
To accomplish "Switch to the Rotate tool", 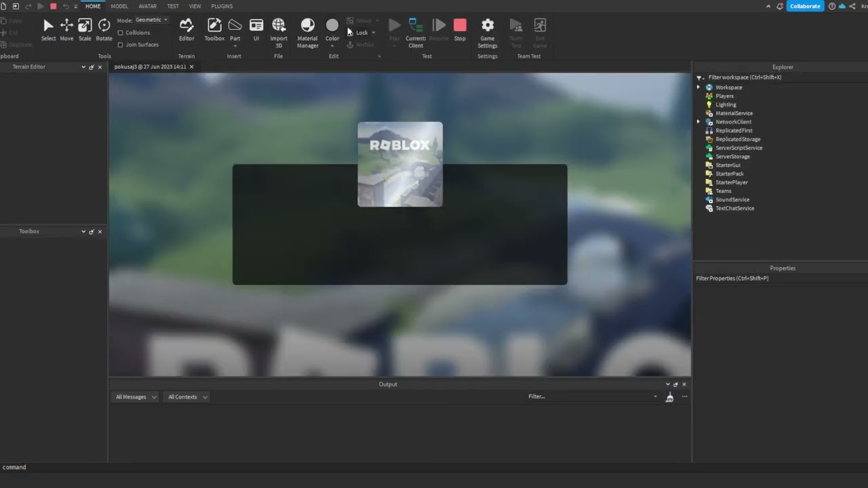I will point(104,30).
